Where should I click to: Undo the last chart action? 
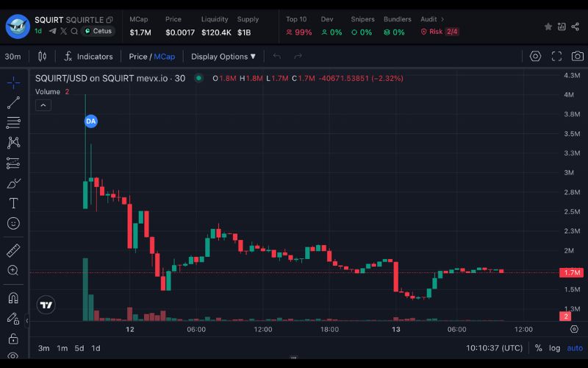pos(277,57)
